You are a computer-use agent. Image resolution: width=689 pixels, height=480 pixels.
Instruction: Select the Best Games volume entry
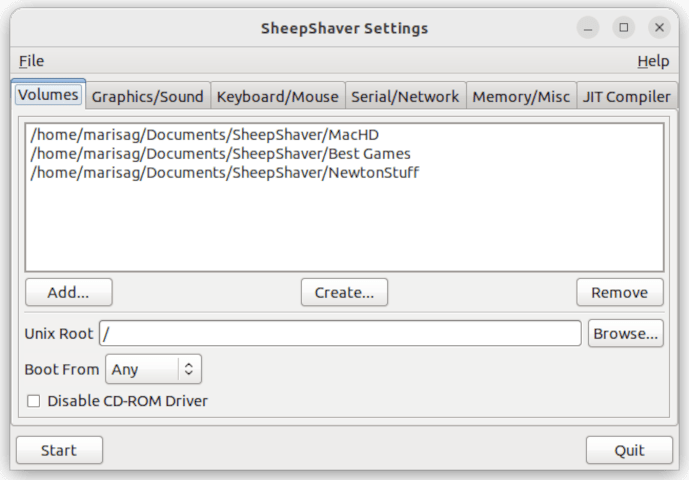click(x=344, y=153)
